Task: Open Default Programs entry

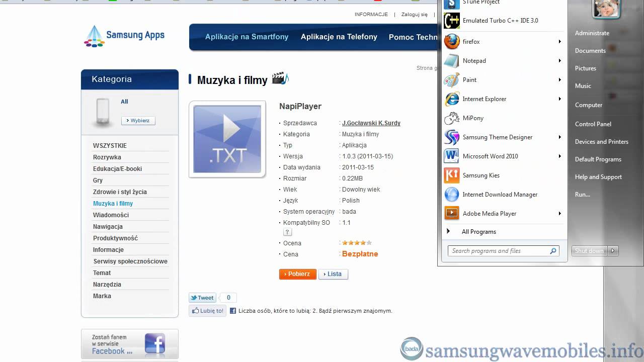Action: tap(598, 159)
